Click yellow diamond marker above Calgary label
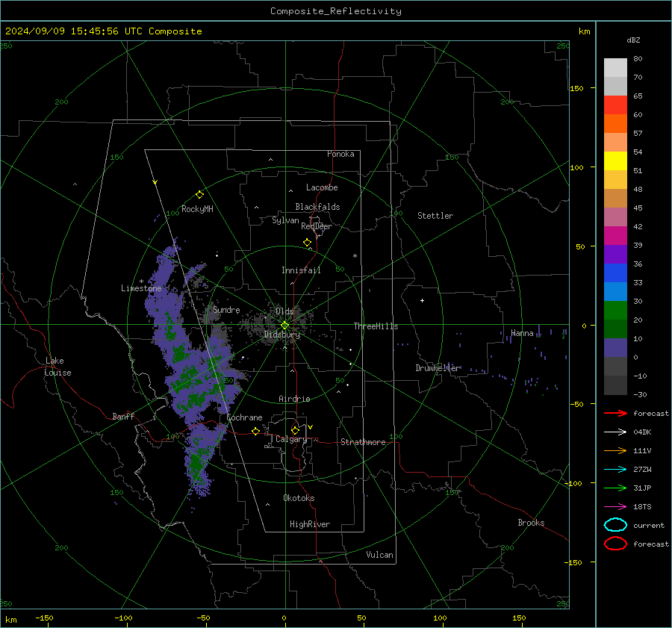The image size is (672, 628). click(295, 430)
